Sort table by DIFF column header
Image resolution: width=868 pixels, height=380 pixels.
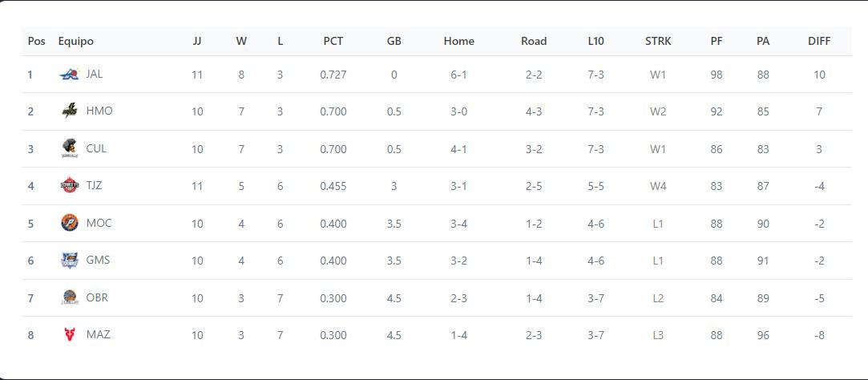[819, 41]
